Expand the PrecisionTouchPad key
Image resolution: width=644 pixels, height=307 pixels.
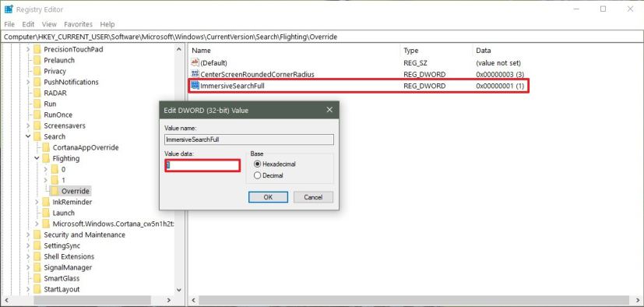click(28, 49)
